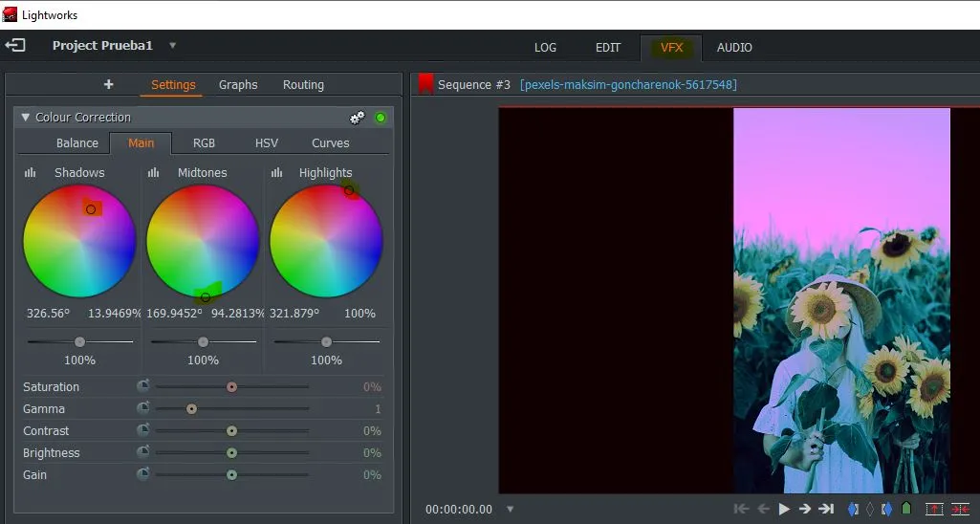This screenshot has width=980, height=524.
Task: Click the Shadows histogram icon
Action: tap(30, 172)
